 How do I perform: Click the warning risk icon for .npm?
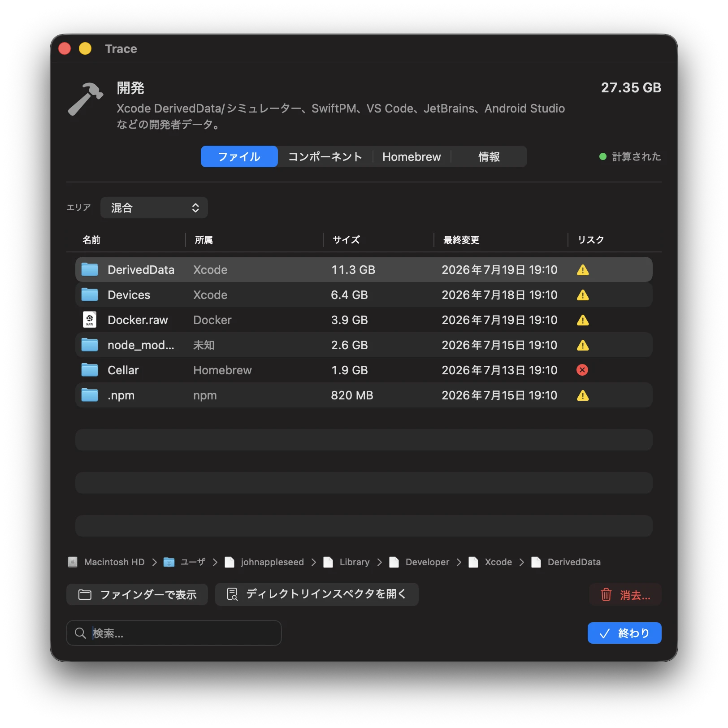pyautogui.click(x=583, y=395)
